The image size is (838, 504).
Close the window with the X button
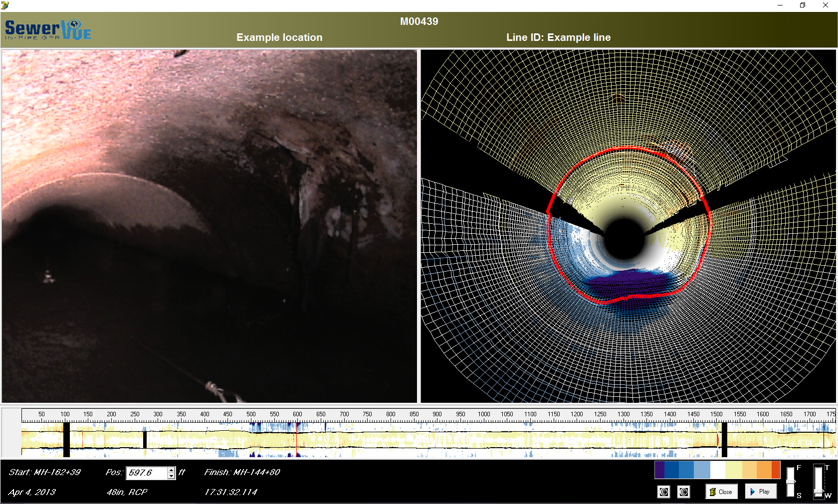(x=826, y=5)
